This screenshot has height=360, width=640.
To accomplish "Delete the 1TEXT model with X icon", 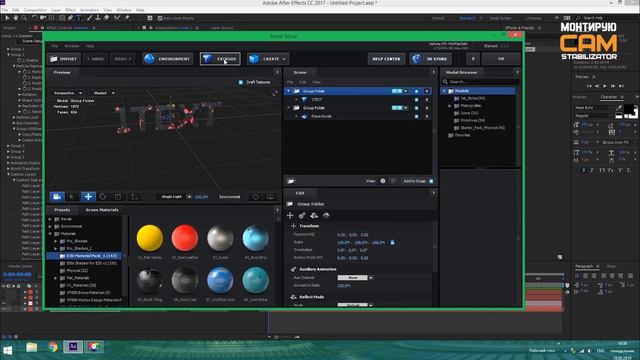I will [427, 100].
